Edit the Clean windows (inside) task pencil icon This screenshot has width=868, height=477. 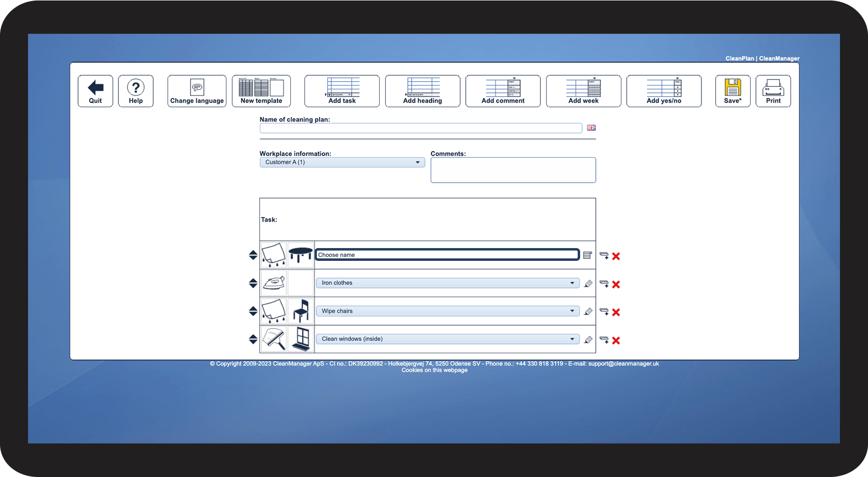click(588, 339)
